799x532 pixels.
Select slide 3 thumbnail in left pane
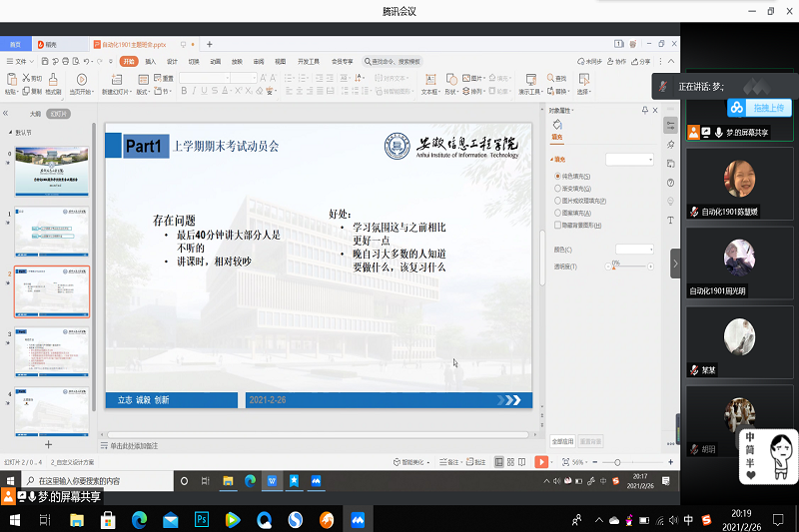click(52, 351)
